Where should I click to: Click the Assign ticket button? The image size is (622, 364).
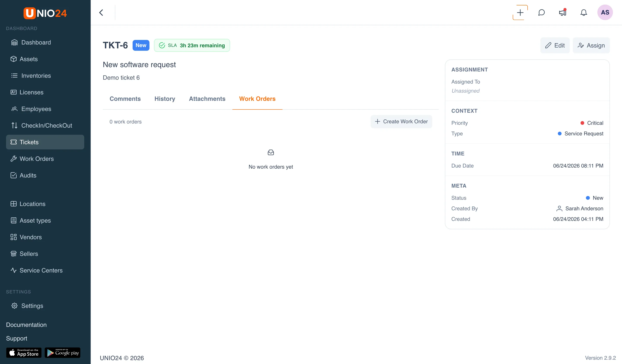(x=591, y=45)
